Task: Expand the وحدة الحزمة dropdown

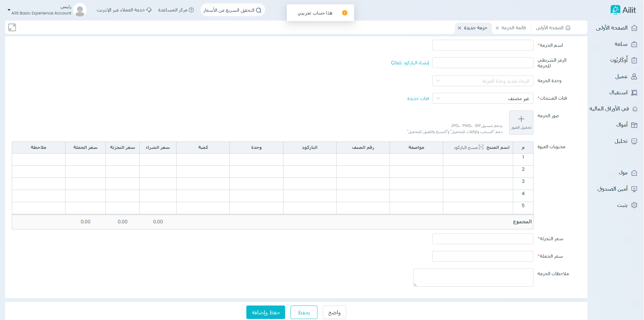Action: 483,81
